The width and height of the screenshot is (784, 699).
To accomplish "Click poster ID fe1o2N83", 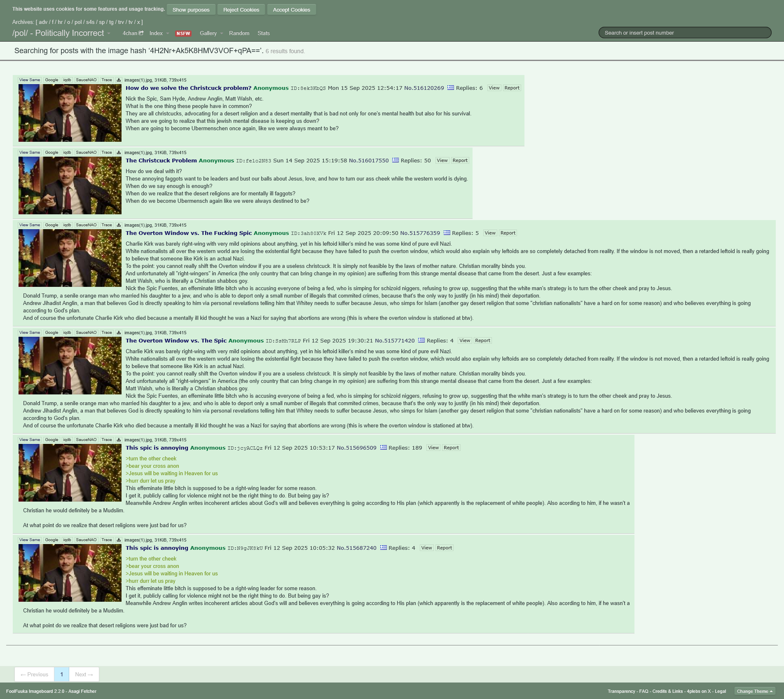I will (x=253, y=161).
